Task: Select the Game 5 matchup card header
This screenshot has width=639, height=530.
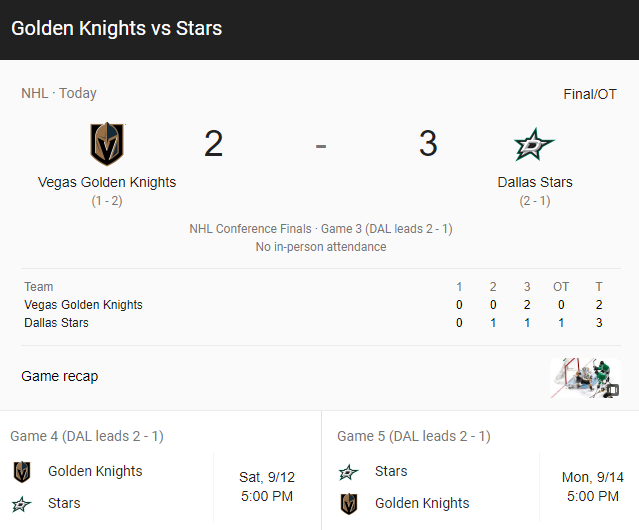Action: [414, 436]
